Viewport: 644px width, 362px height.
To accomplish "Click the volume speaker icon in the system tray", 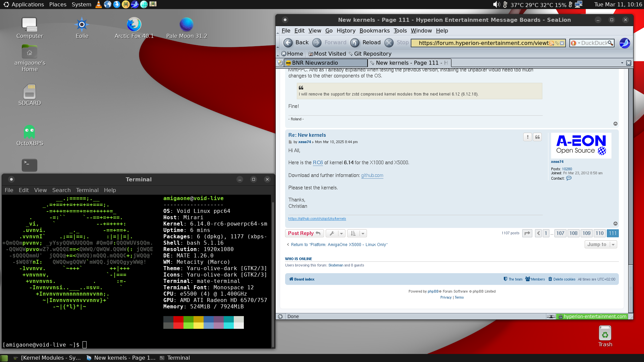I will [x=496, y=4].
